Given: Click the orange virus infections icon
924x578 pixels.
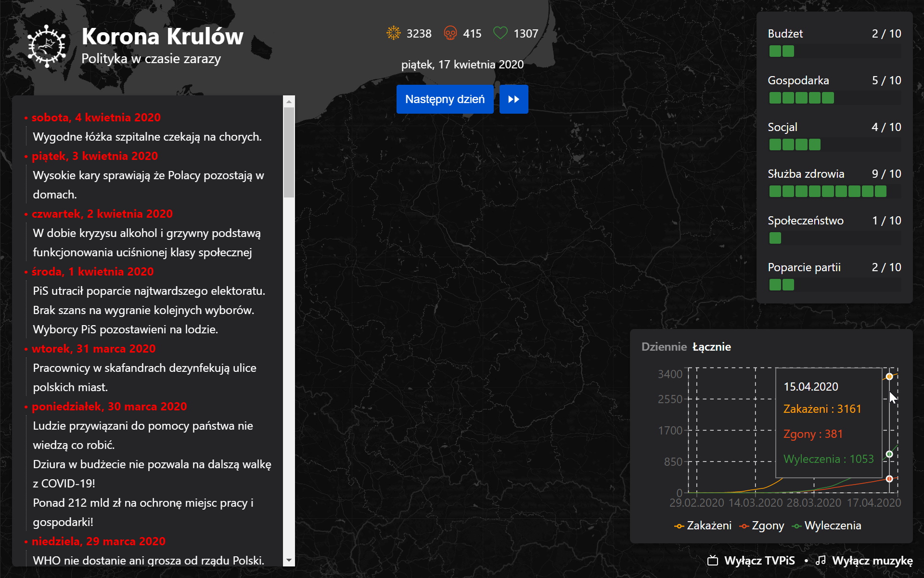Looking at the screenshot, I should pos(394,33).
